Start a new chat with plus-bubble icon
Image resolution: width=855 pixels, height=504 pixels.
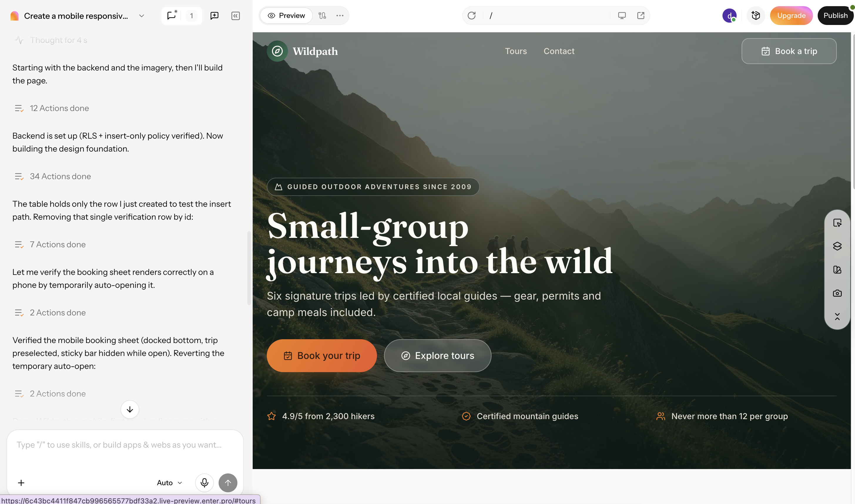(214, 16)
